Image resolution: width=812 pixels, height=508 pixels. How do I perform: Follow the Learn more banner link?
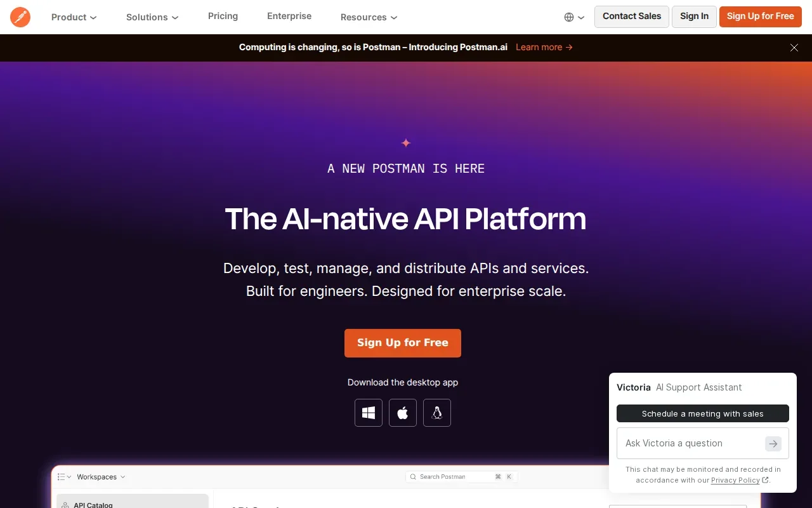pos(544,47)
